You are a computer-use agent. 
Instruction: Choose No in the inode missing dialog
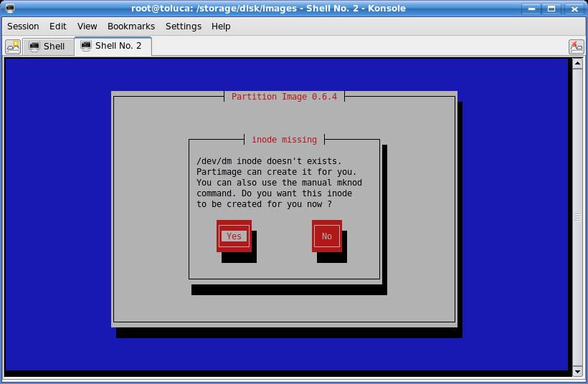(326, 236)
